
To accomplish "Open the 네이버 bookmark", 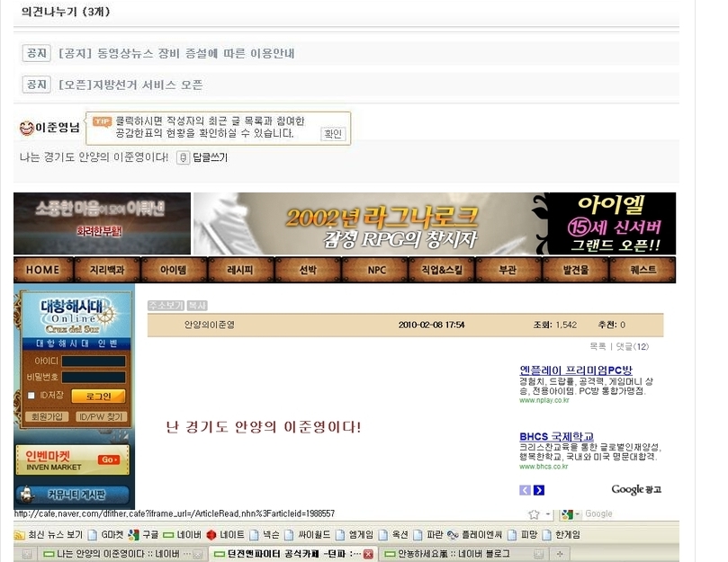I will click(x=183, y=535).
